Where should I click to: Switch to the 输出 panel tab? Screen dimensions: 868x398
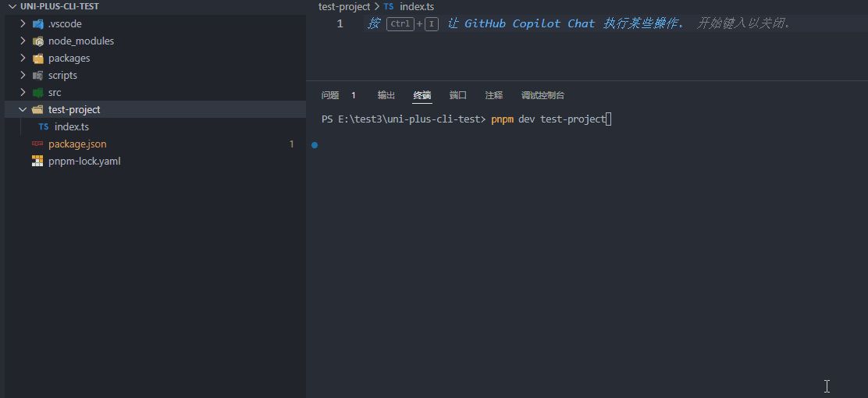(x=386, y=95)
